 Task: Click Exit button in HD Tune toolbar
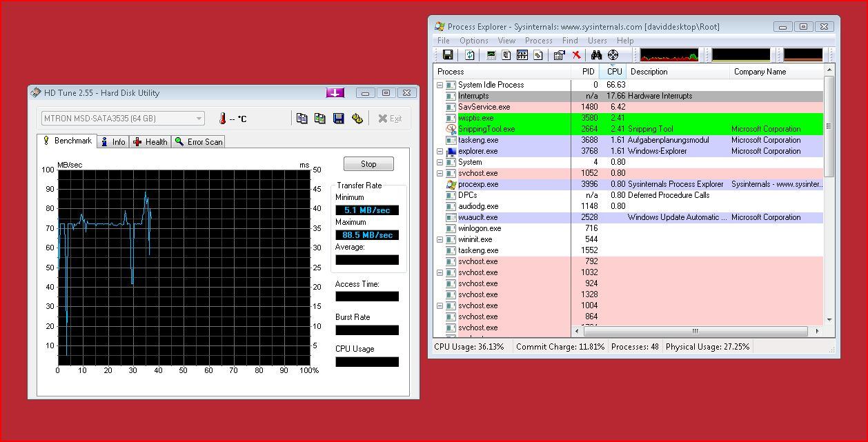click(x=390, y=119)
